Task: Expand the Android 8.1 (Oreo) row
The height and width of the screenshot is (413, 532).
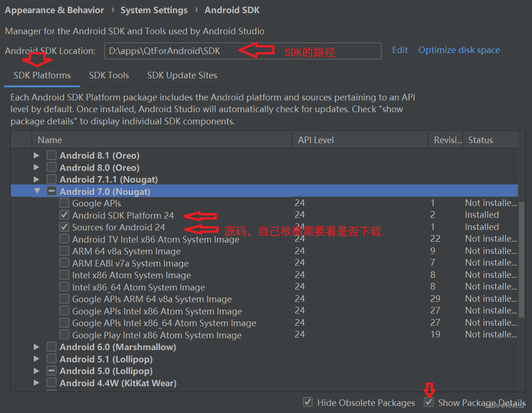Action: point(36,155)
